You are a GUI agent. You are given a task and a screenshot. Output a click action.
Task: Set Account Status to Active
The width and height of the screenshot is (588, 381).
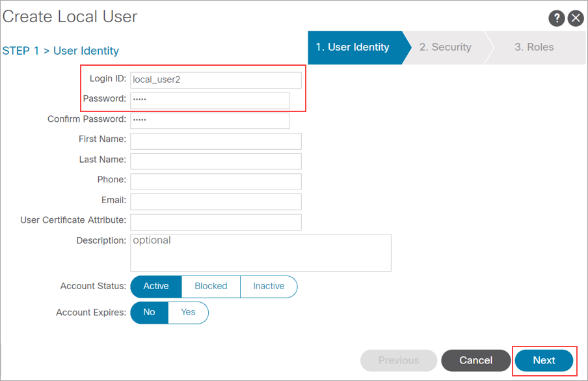(x=156, y=287)
